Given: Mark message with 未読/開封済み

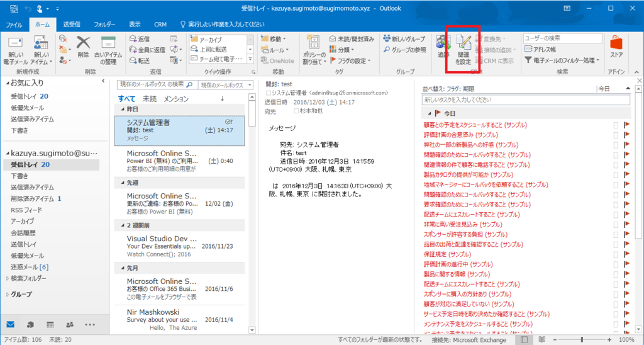Looking at the screenshot, I should coord(352,38).
